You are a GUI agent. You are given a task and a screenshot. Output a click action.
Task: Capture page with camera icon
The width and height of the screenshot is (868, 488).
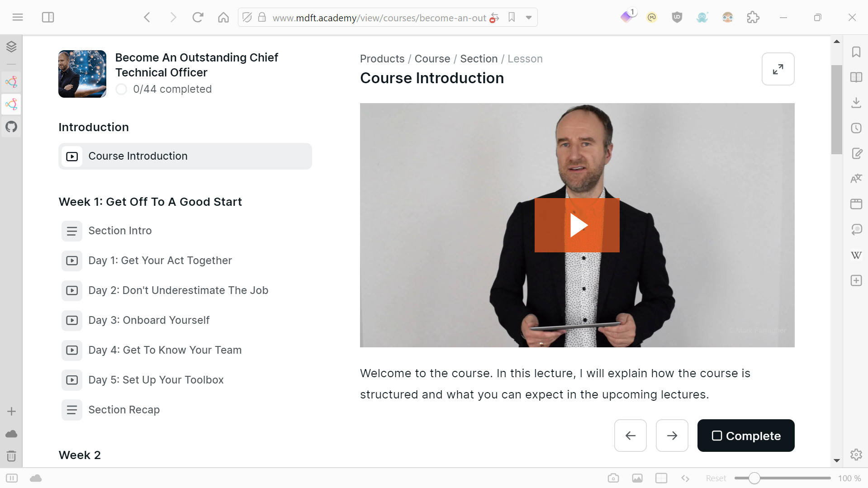[613, 478]
